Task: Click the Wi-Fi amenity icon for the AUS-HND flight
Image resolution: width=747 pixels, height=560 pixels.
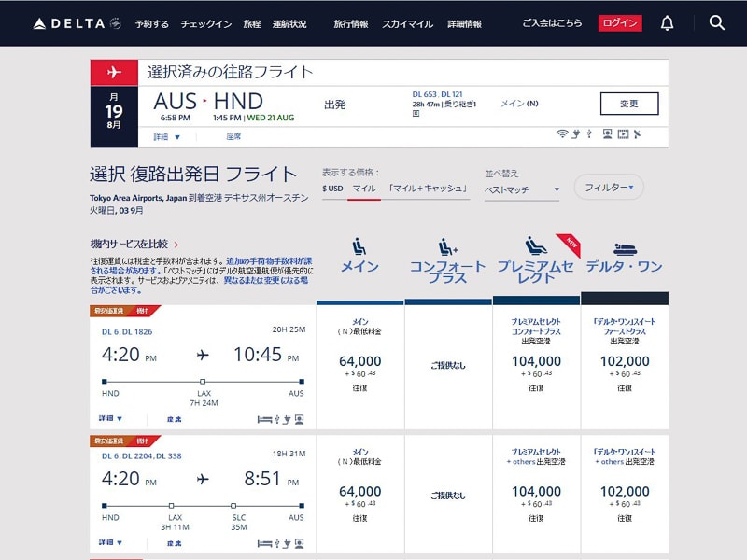Action: click(x=561, y=133)
